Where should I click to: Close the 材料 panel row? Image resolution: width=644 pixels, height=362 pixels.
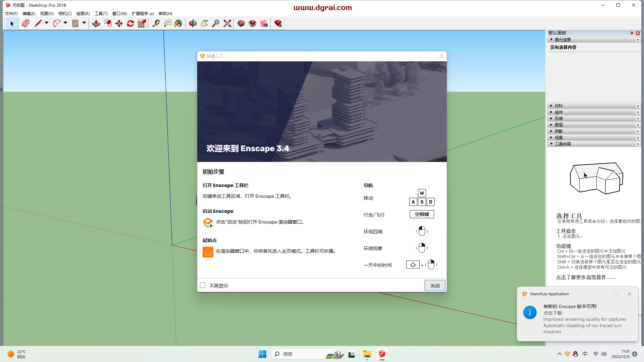(638, 106)
